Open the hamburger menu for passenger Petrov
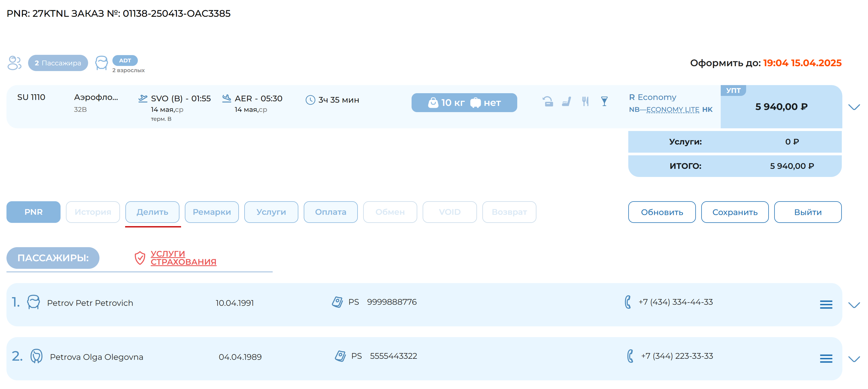Image resolution: width=868 pixels, height=389 pixels. pos(826,305)
